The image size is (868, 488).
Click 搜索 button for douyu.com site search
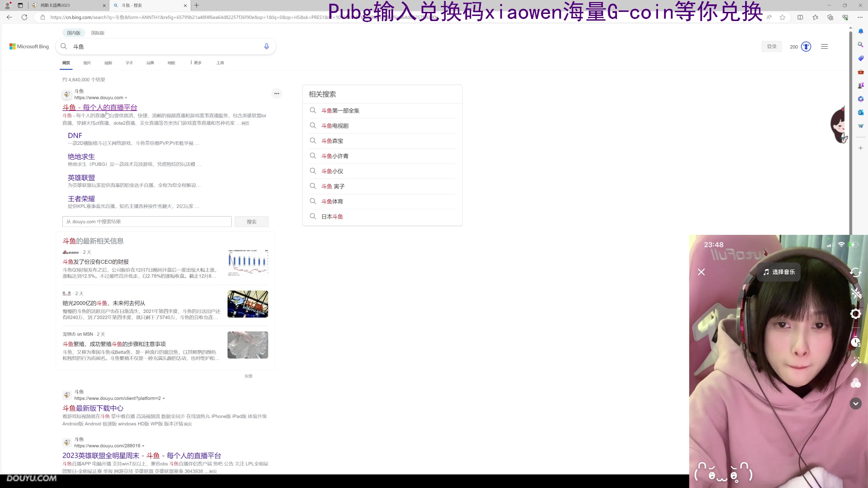[x=252, y=222]
